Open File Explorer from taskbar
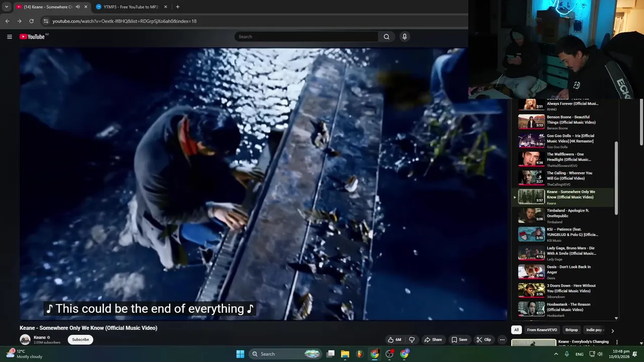Image resolution: width=644 pixels, height=362 pixels. pyautogui.click(x=345, y=354)
